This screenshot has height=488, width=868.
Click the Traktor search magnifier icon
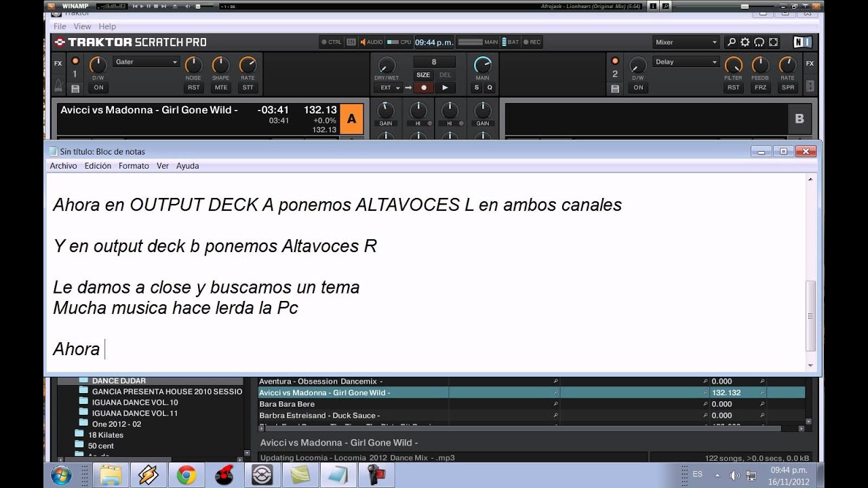731,42
